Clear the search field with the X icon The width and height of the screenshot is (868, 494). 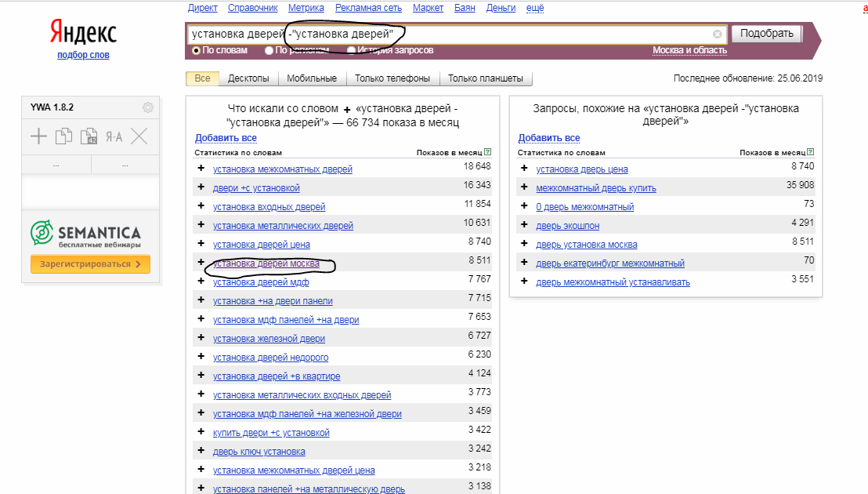pos(718,35)
